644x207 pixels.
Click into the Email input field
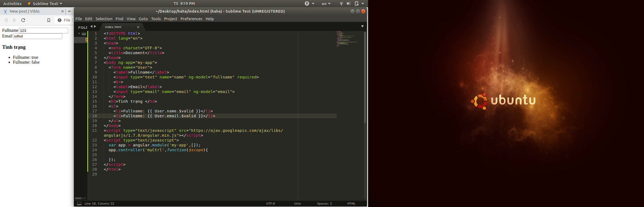[x=37, y=36]
